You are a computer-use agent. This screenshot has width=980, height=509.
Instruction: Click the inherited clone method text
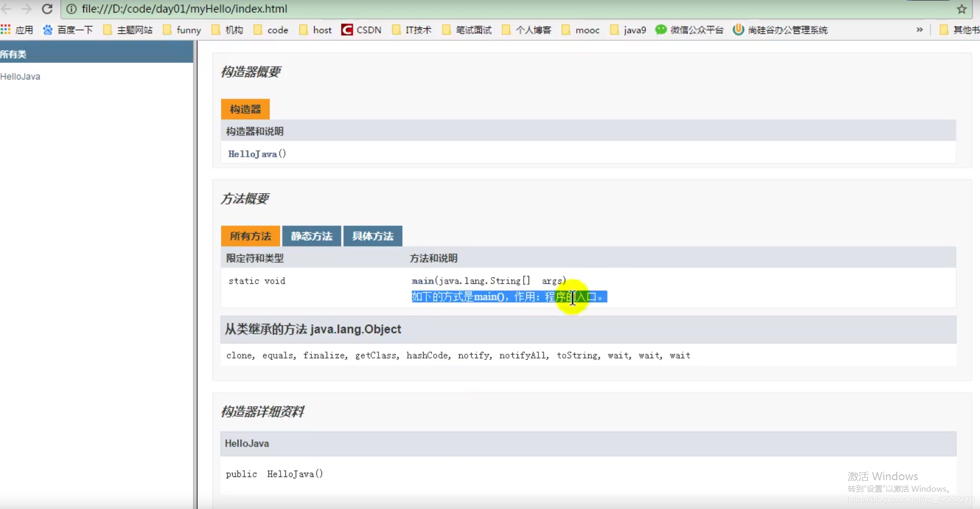[239, 355]
